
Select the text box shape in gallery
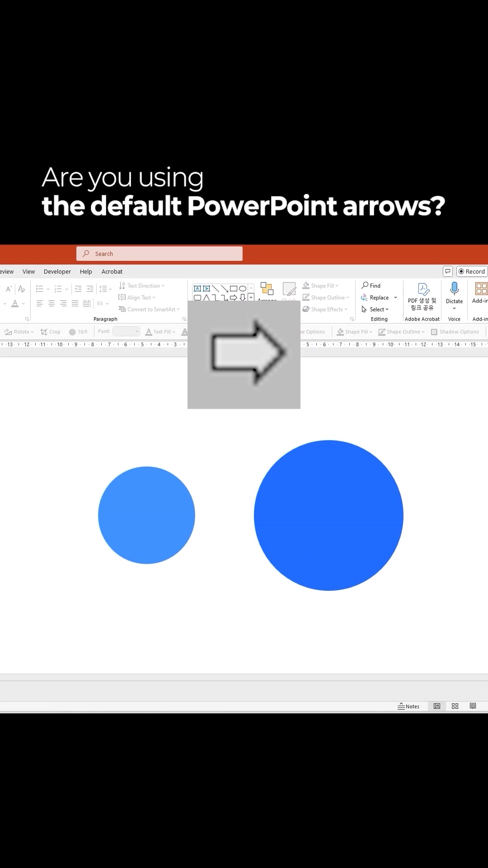(x=197, y=288)
